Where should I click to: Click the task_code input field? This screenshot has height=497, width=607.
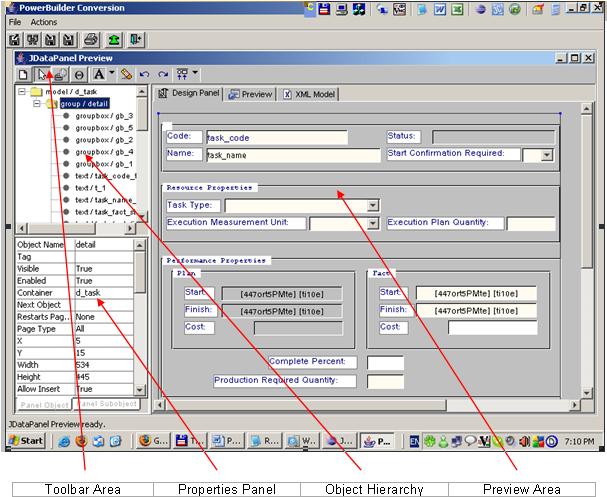tap(277, 137)
